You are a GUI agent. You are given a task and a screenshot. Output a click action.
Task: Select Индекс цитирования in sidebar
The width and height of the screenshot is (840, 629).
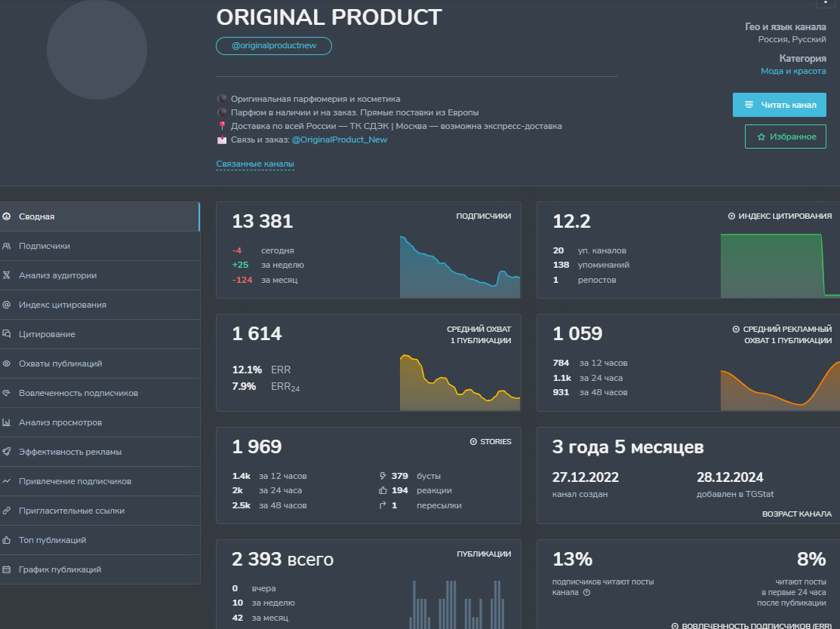click(x=100, y=305)
